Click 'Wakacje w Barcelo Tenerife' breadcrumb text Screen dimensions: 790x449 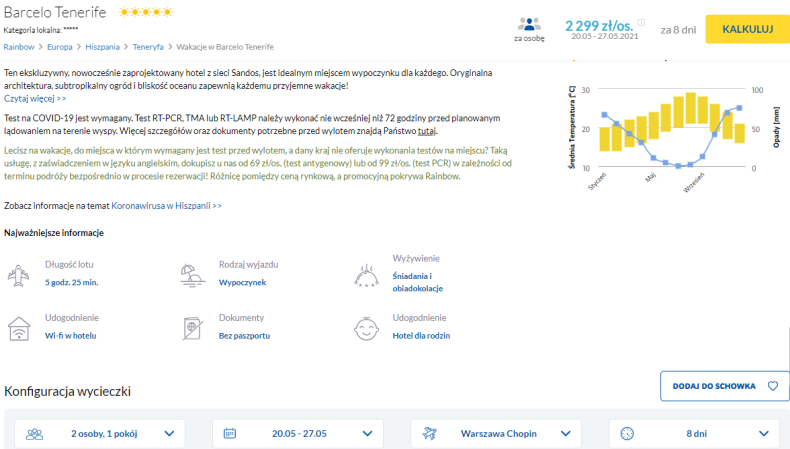(x=225, y=47)
